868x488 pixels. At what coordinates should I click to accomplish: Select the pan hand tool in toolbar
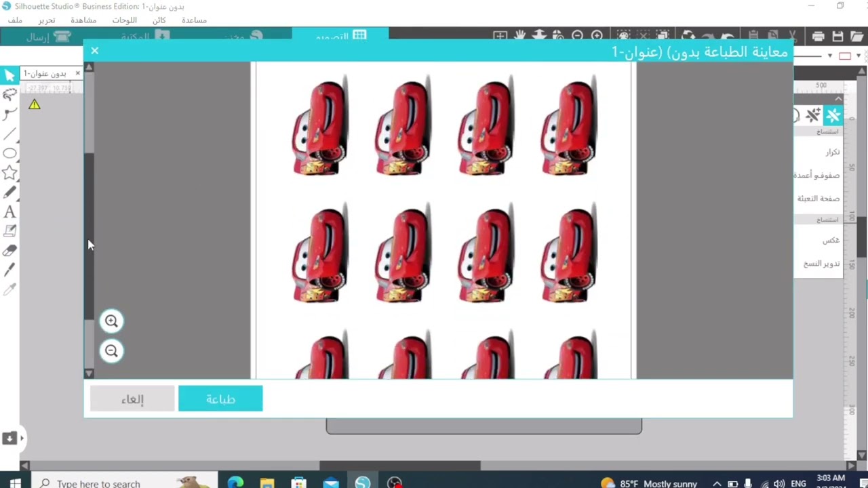(x=519, y=36)
